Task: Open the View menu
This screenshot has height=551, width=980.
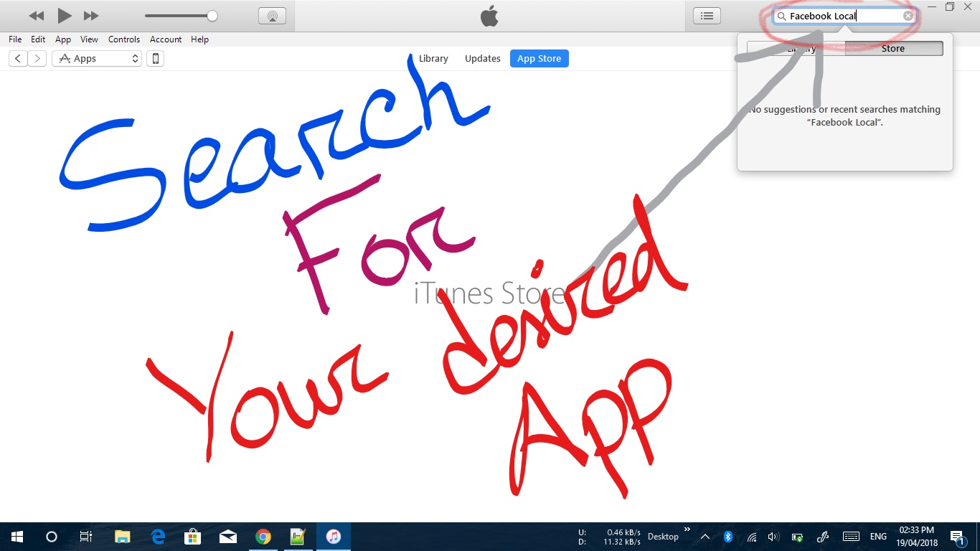Action: [89, 39]
